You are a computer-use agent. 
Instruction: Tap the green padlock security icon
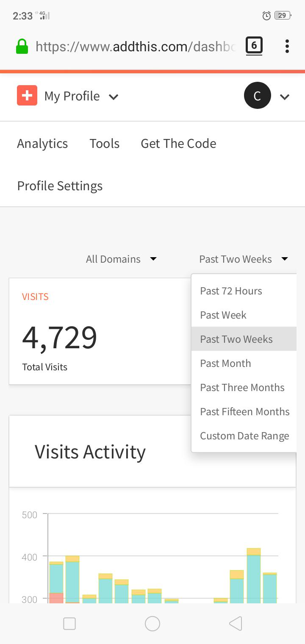pyautogui.click(x=22, y=46)
